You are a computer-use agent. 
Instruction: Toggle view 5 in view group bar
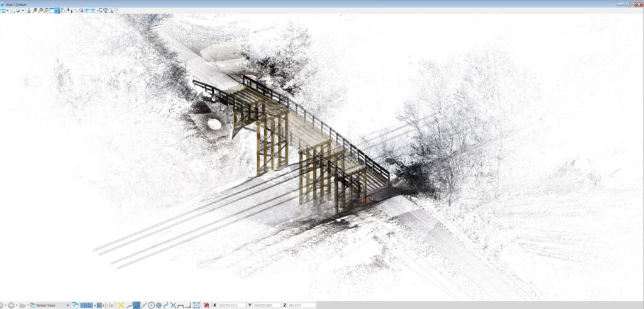tap(99, 305)
